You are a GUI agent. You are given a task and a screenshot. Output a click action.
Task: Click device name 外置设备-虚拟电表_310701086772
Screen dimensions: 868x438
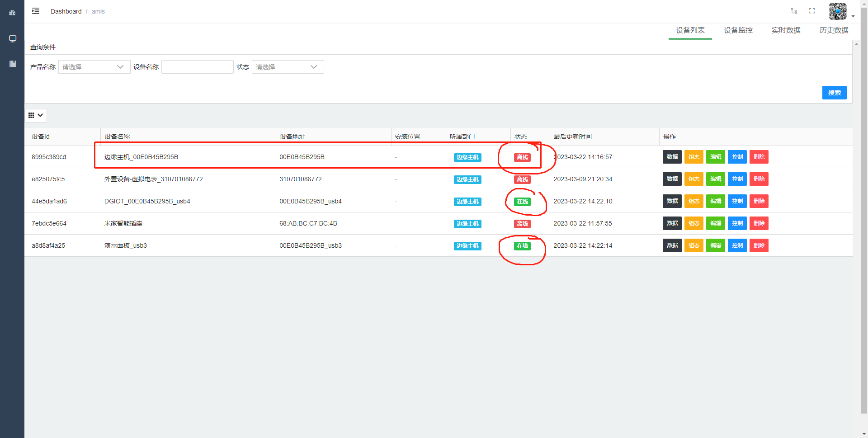(x=154, y=179)
